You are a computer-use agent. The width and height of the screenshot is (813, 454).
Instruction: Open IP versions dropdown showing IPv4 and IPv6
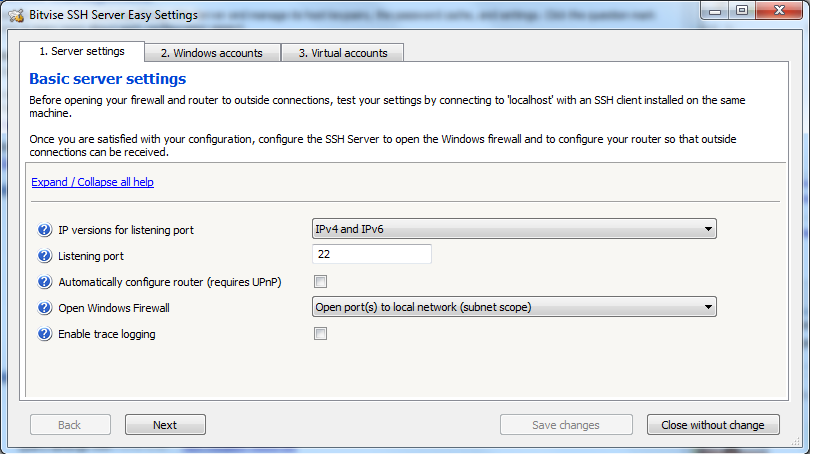coord(514,229)
